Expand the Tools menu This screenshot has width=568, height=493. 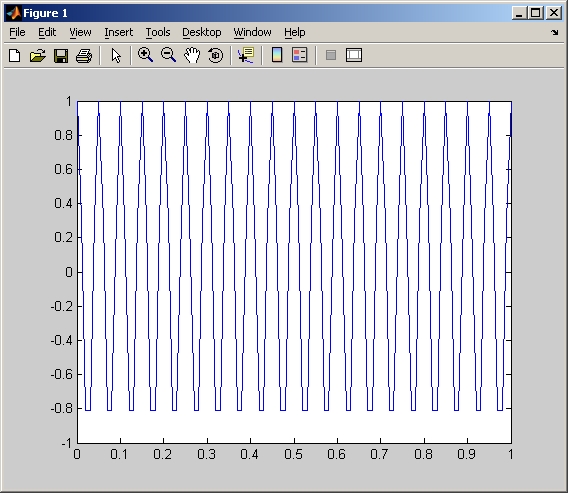click(x=158, y=32)
